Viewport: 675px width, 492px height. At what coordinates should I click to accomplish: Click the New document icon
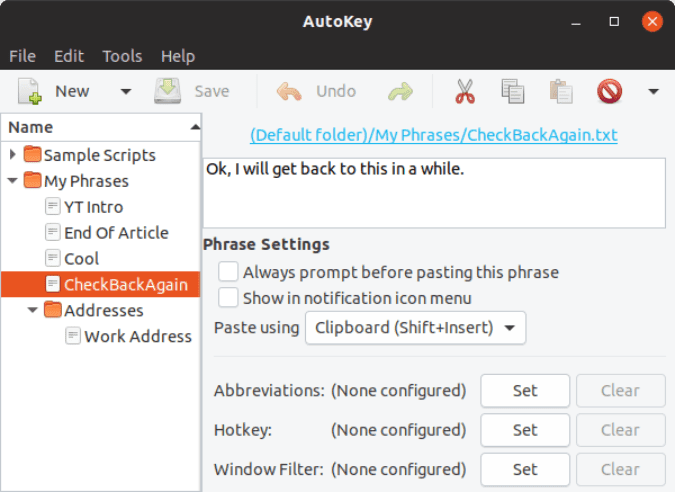30,91
